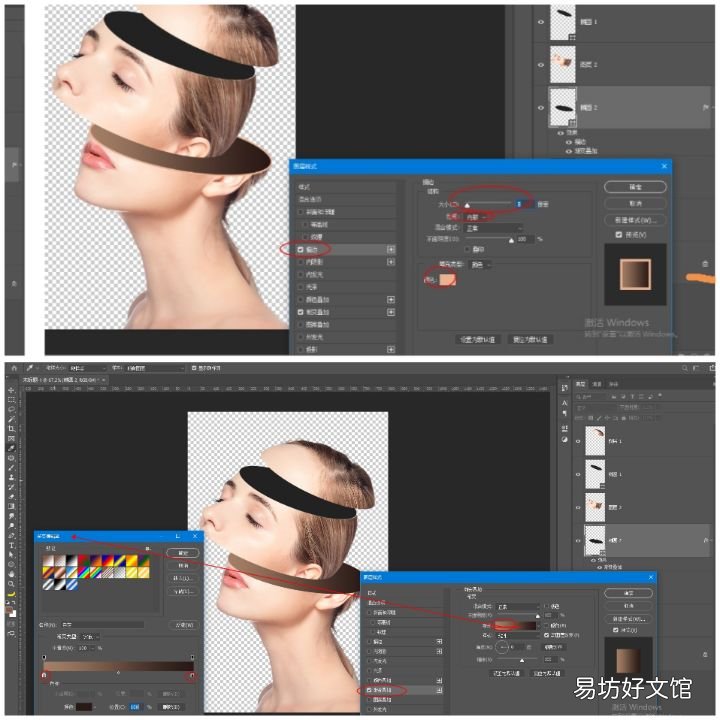720x720 pixels.
Task: Select the document tab in lower screenshot
Action: [64, 380]
